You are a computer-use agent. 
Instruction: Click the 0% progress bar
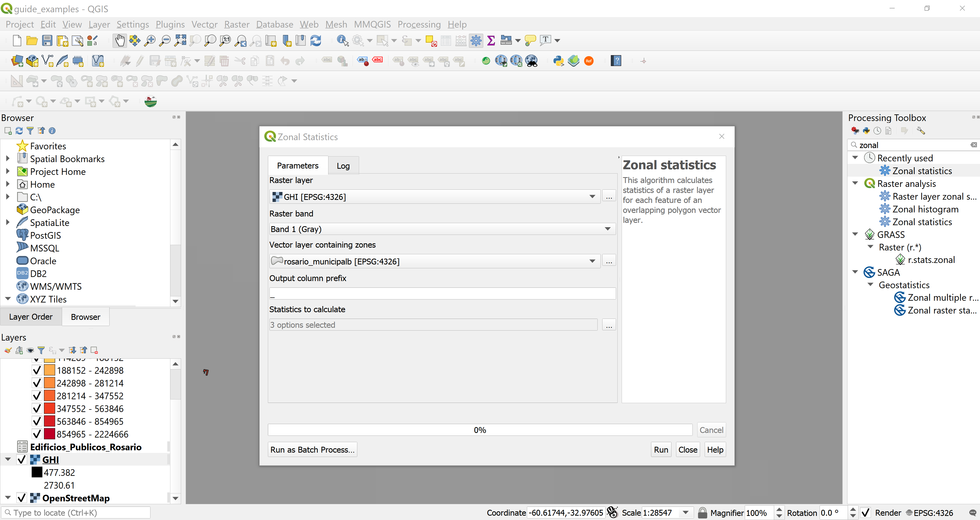[x=480, y=429]
